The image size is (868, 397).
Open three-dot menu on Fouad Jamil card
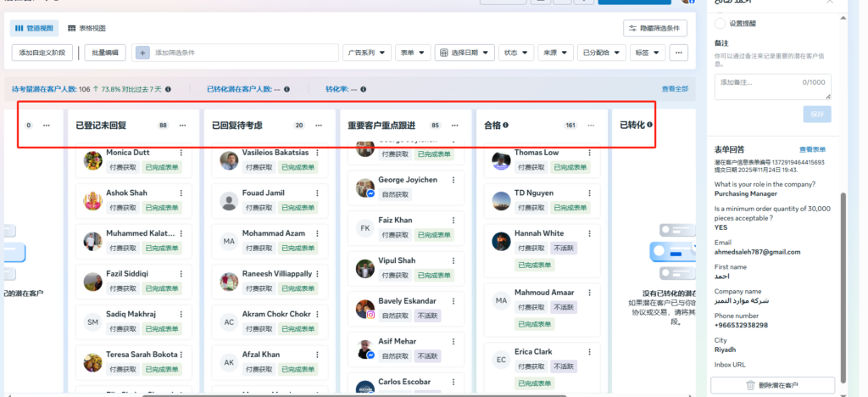[x=318, y=193]
